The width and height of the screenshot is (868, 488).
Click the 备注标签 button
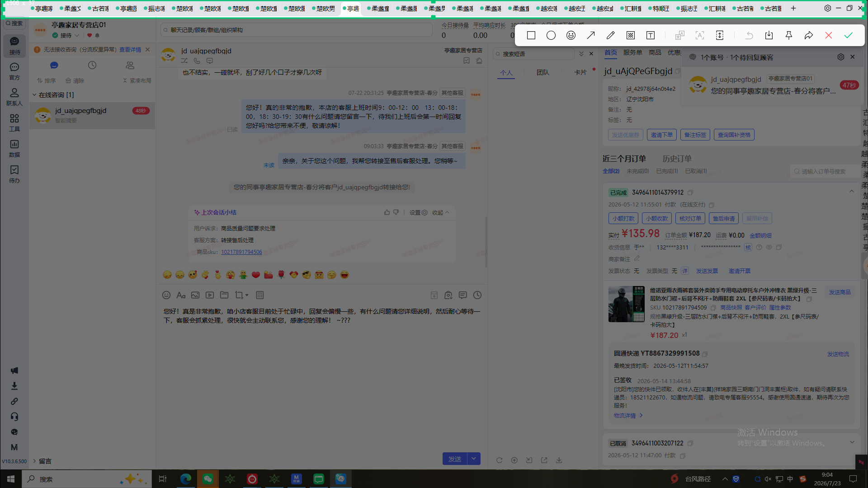point(695,135)
